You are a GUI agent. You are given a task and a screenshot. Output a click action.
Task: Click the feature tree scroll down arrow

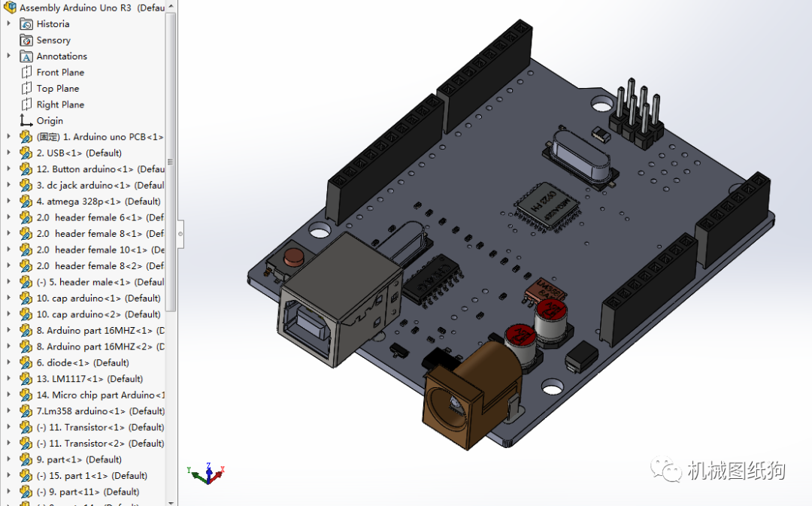pos(171,501)
